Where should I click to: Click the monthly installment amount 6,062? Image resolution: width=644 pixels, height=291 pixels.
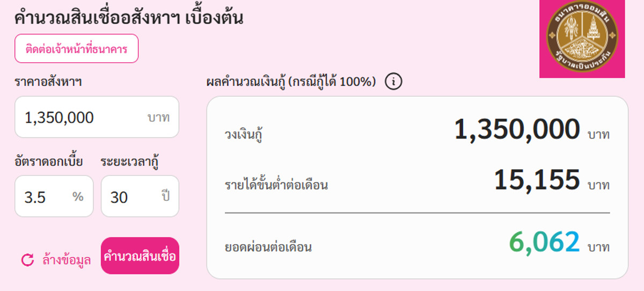(x=544, y=242)
